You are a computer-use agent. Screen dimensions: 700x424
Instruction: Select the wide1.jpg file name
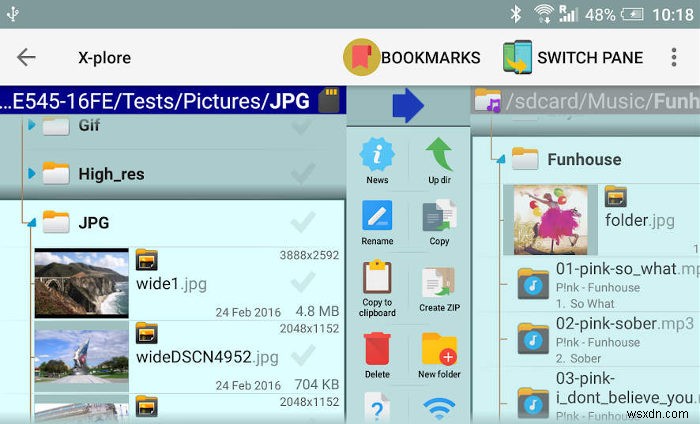(x=171, y=284)
